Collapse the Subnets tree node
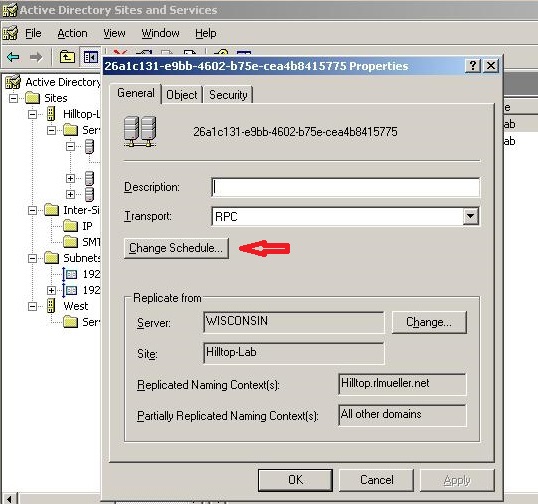Screen dimensions: 538x504 [32, 258]
